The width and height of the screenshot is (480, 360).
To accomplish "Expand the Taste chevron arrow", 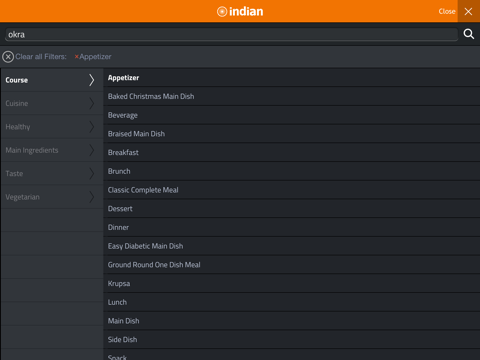I will 92,173.
